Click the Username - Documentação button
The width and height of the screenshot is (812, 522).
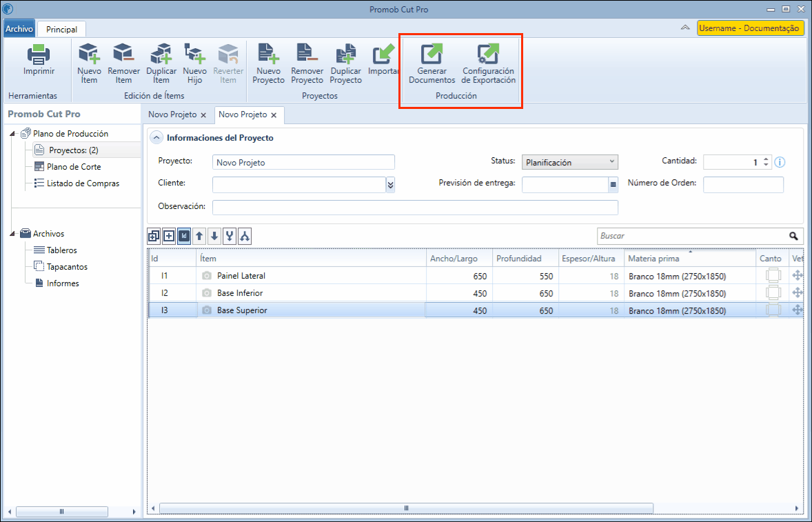[751, 28]
